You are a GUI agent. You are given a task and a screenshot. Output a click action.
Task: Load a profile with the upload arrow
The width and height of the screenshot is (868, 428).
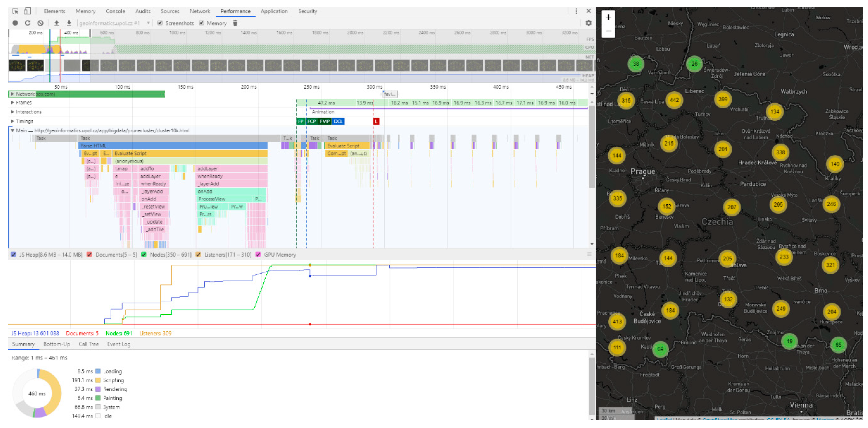click(57, 23)
